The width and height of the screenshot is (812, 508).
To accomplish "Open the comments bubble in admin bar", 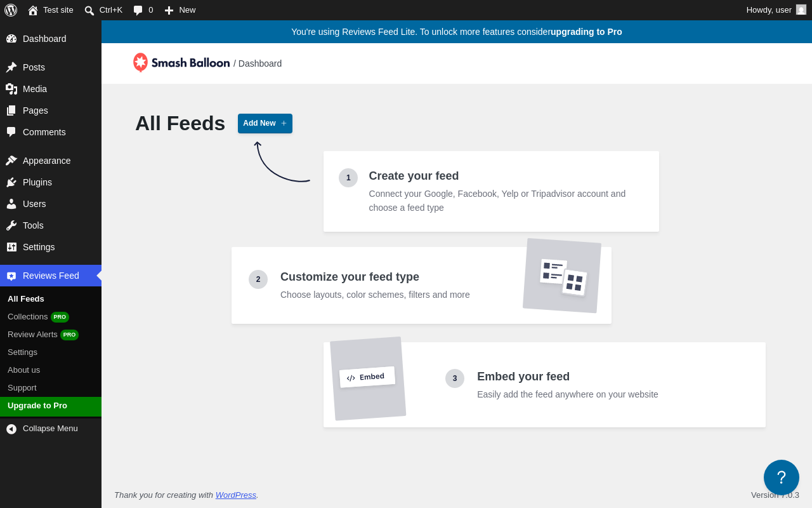I will (138, 10).
